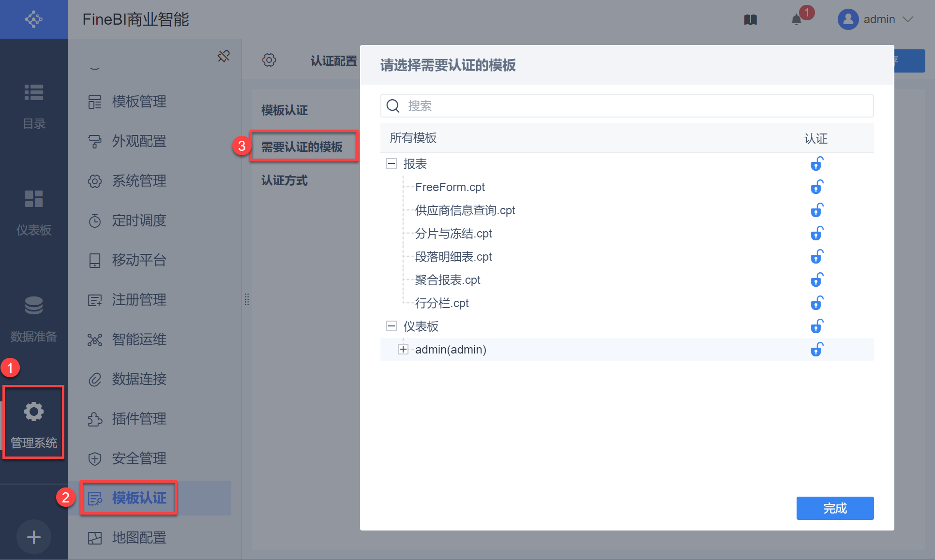Collapse the 报表 tree node
This screenshot has height=560, width=935.
392,164
